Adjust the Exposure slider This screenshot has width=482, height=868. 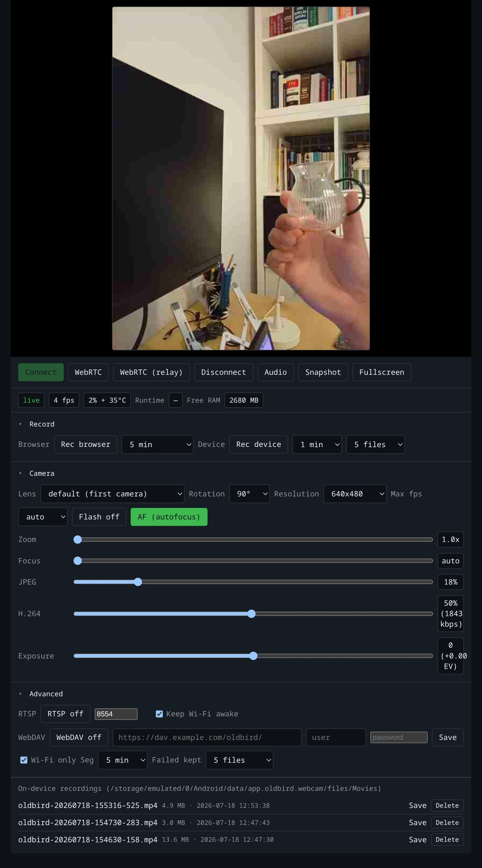253,656
